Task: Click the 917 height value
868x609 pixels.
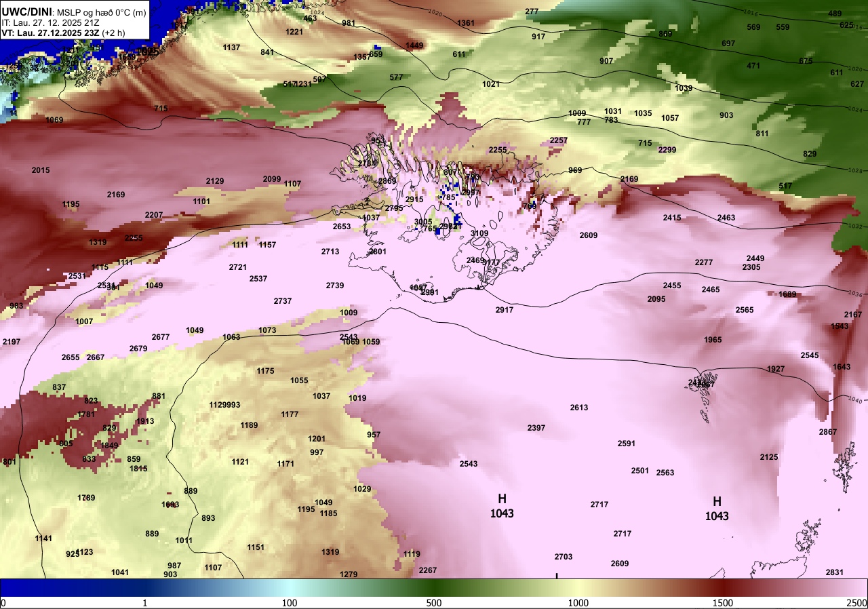Action: tap(538, 37)
